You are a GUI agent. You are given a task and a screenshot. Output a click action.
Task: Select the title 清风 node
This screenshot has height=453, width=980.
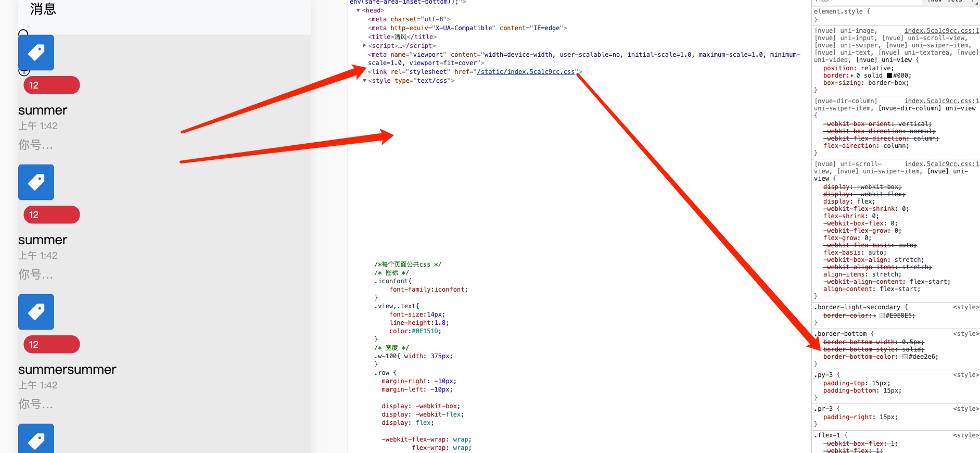(x=402, y=37)
